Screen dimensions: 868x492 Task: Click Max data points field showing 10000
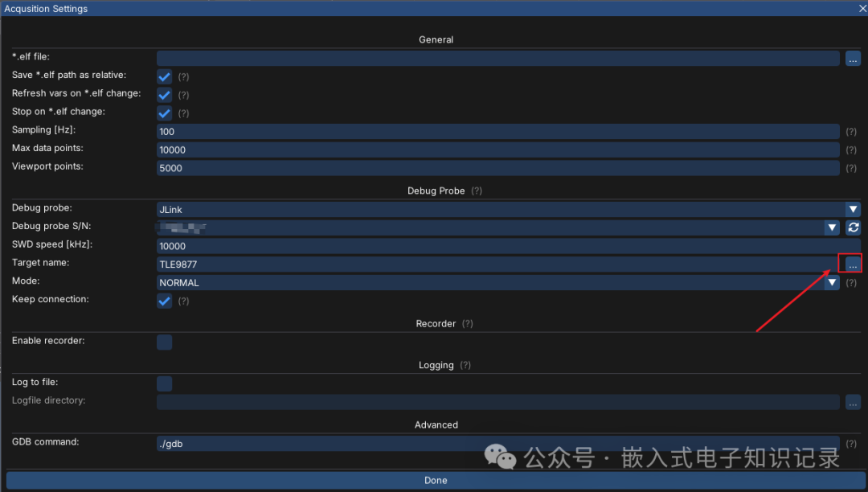498,150
